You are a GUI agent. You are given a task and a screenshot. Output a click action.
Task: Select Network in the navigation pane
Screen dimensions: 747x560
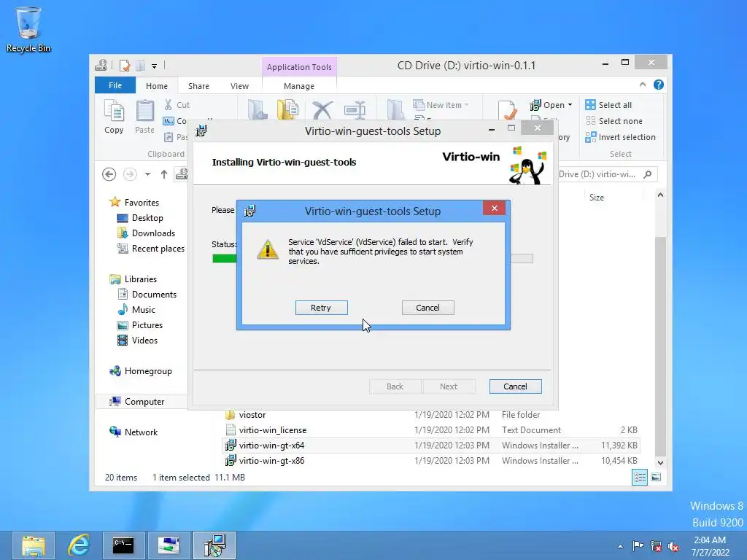pos(133,432)
